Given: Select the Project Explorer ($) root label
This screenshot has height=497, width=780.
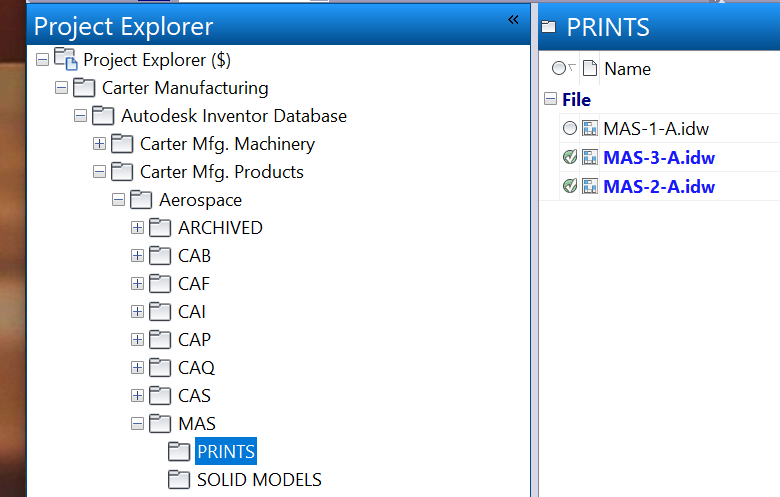Looking at the screenshot, I should (x=157, y=60).
